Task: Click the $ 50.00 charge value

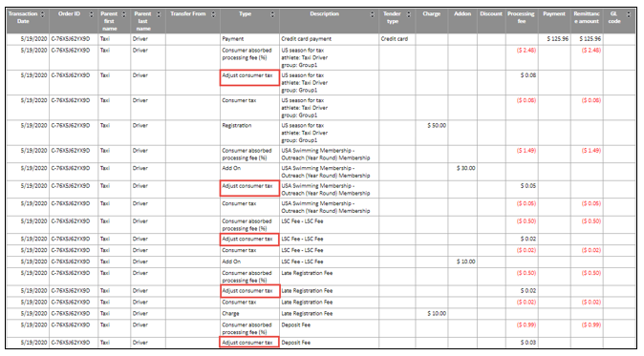Action: 437,125
